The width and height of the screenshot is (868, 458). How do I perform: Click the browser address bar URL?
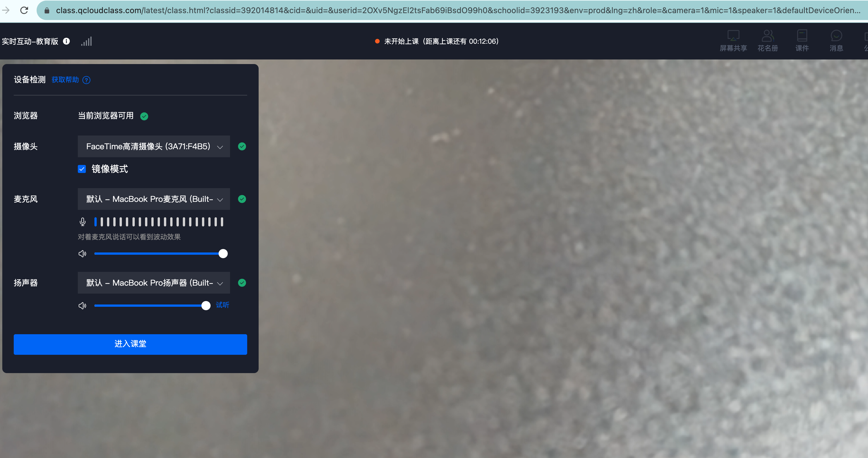click(438, 10)
